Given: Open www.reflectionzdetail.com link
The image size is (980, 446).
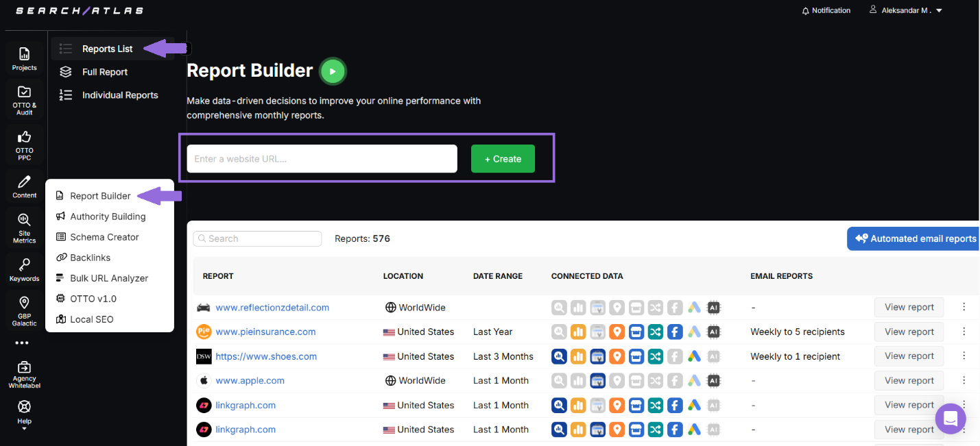Looking at the screenshot, I should click(272, 308).
